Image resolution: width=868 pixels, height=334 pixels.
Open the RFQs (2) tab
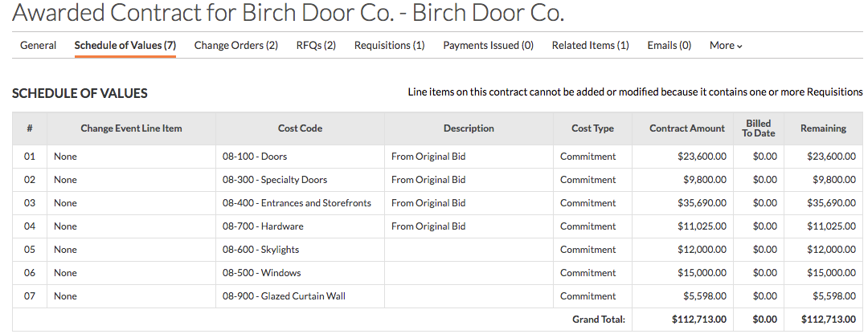(316, 45)
